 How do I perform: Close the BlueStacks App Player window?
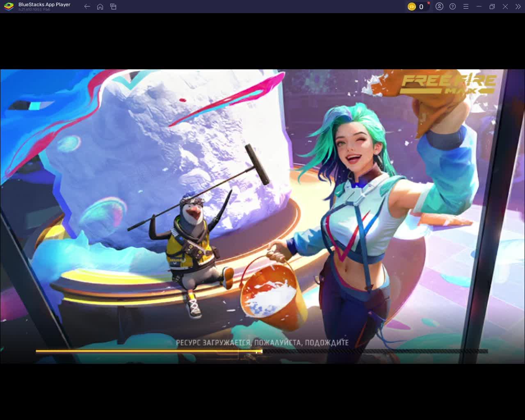pos(505,7)
